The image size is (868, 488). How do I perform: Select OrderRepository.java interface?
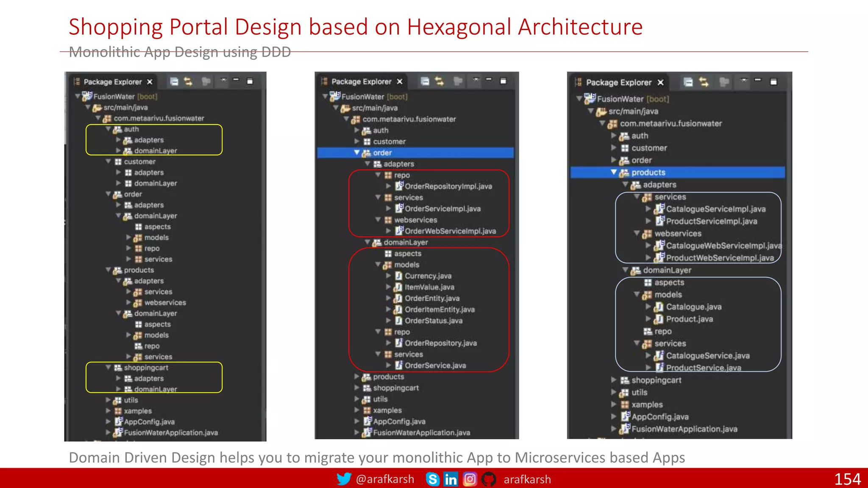point(440,343)
